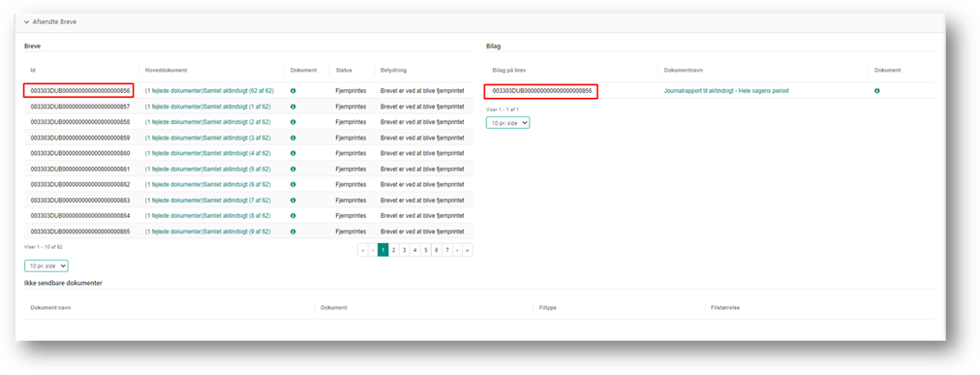Select the highlighted letter Id ending 856
Image resolution: width=980 pixels, height=375 pixels.
(x=80, y=91)
